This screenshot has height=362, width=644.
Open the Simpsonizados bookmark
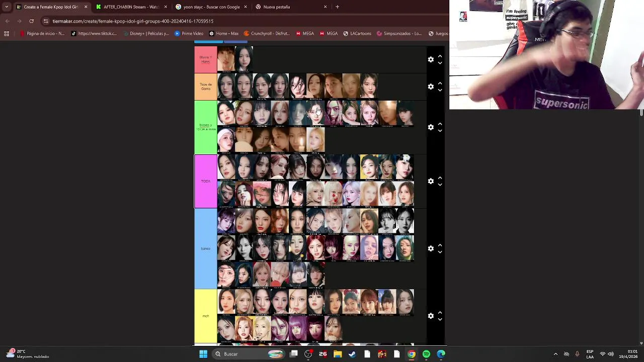pos(399,34)
